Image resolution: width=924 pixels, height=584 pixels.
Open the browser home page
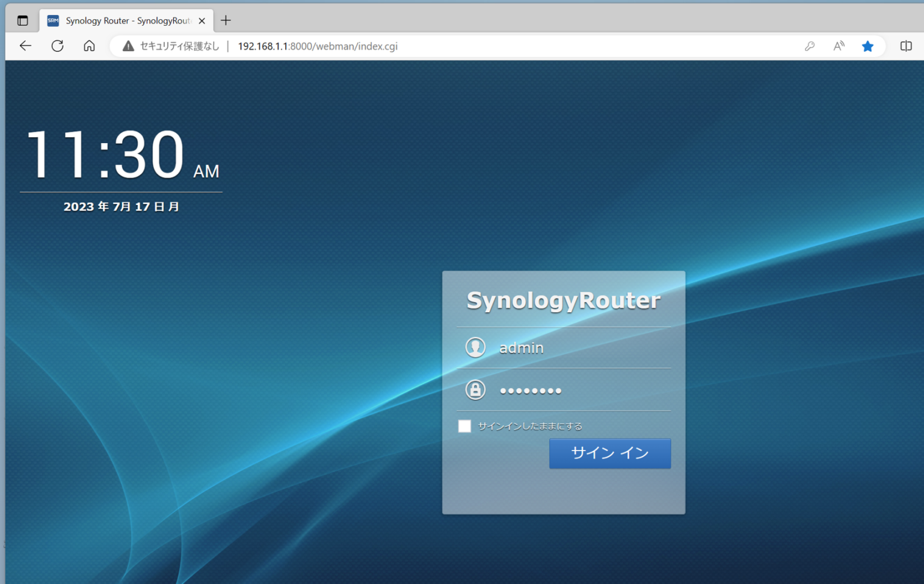89,46
